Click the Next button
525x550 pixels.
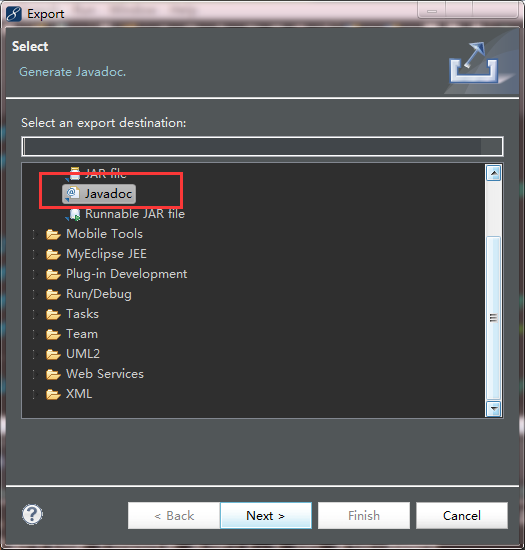point(266,515)
